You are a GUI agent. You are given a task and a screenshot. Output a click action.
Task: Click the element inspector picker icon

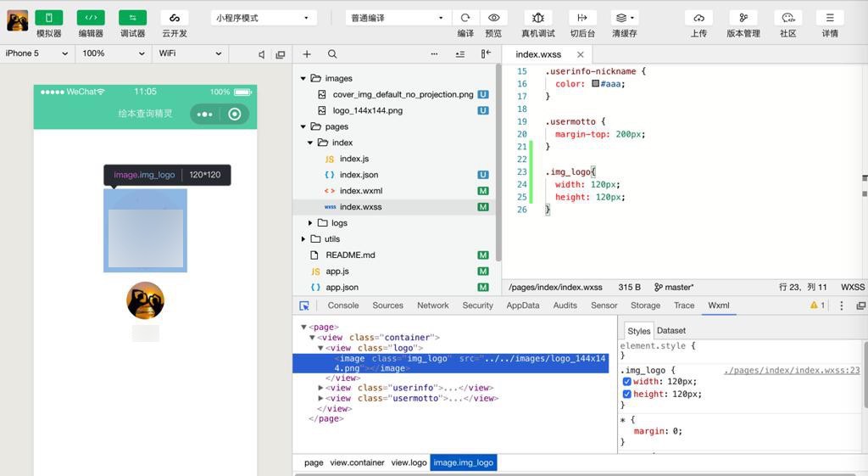click(304, 305)
